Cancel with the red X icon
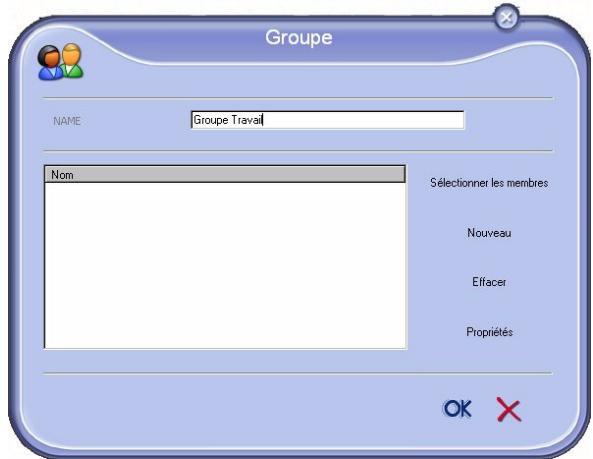593x459 pixels. [509, 409]
